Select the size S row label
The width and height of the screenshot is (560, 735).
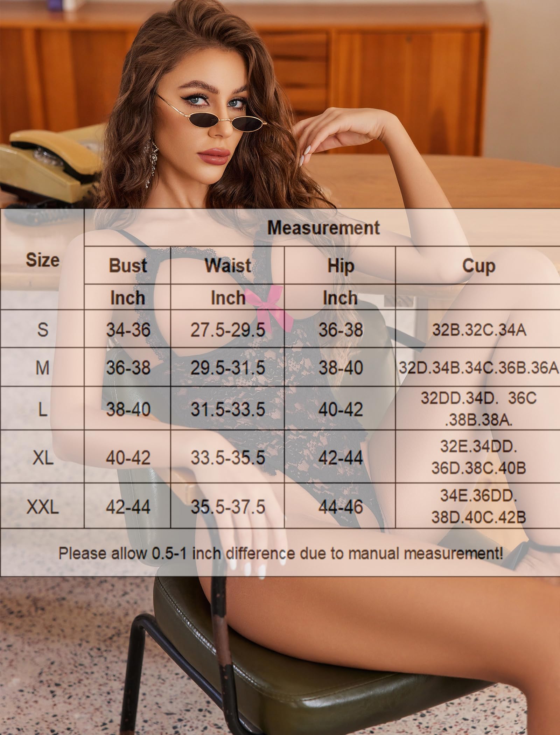point(42,329)
